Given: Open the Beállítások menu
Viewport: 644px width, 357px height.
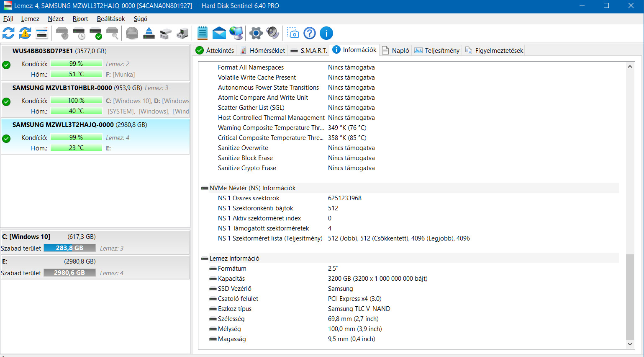Looking at the screenshot, I should tap(111, 19).
